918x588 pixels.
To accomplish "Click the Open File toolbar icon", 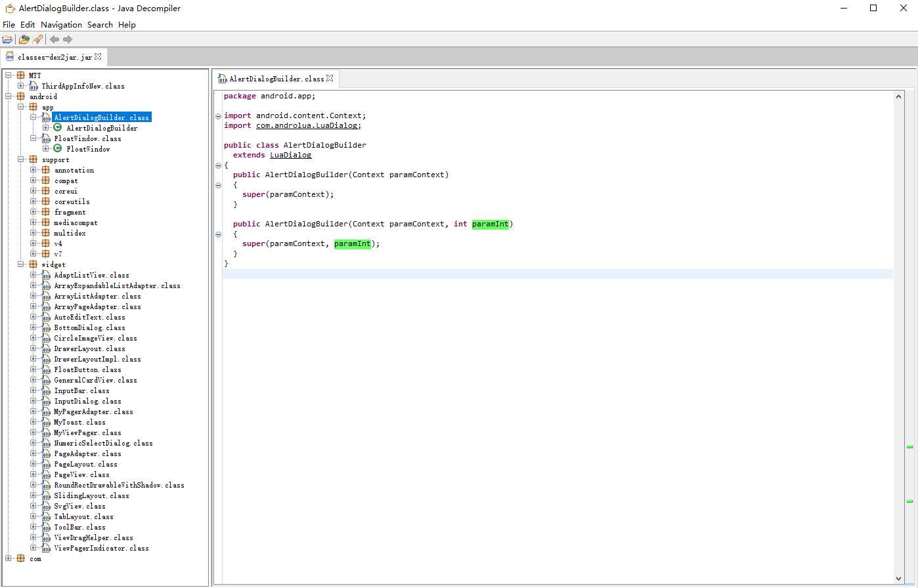I will 7,39.
